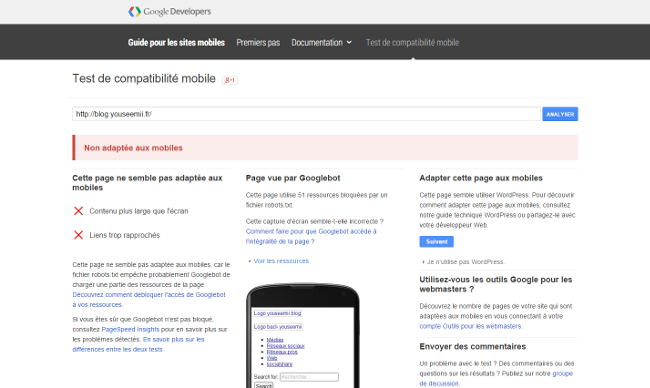Open the PageSpeed Insights link
650x388 pixels.
click(x=130, y=329)
